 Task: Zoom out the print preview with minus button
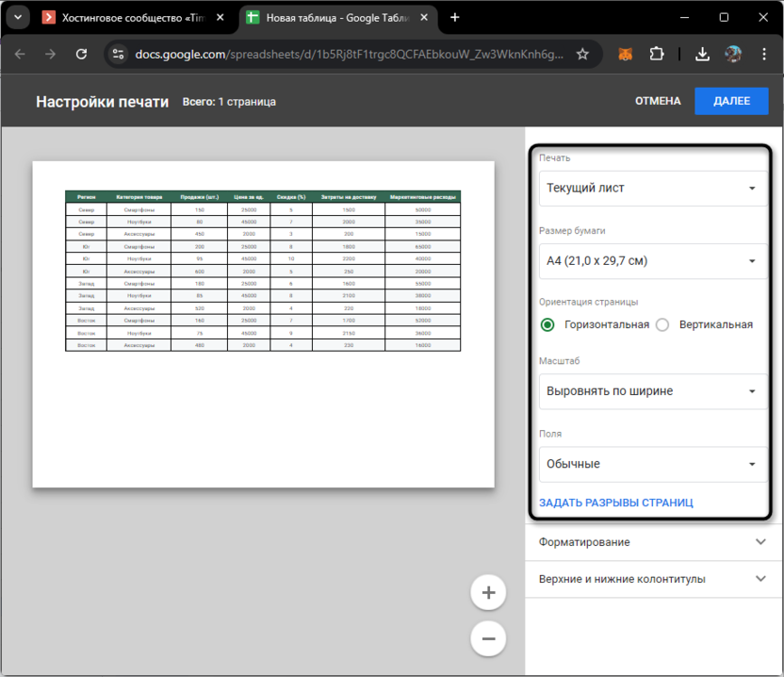pyautogui.click(x=488, y=638)
